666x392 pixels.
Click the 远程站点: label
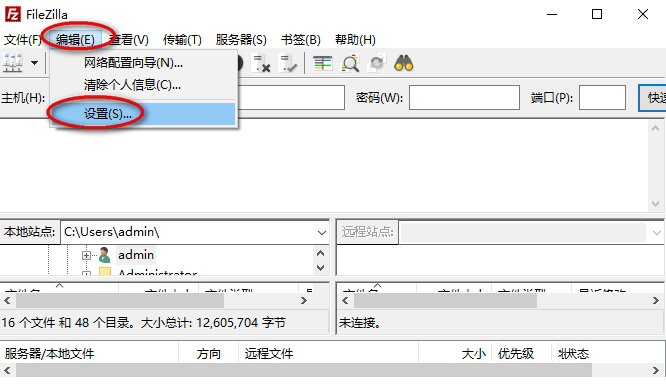tap(368, 232)
